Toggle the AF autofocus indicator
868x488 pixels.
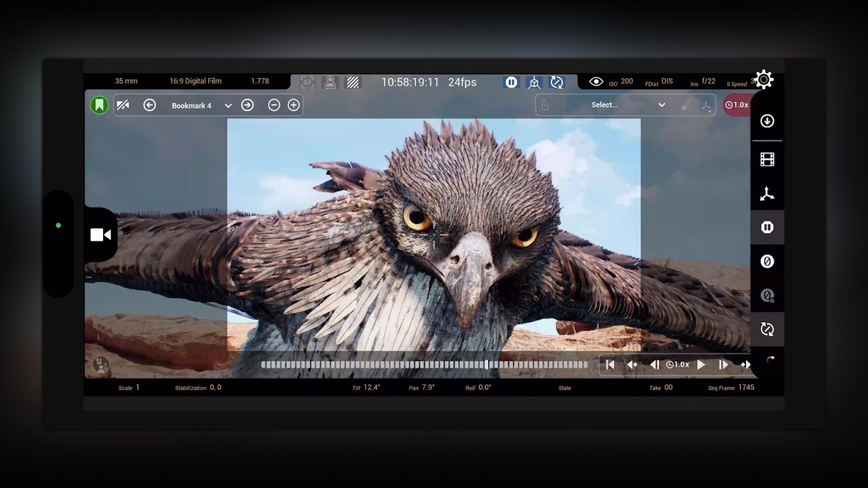[x=308, y=82]
